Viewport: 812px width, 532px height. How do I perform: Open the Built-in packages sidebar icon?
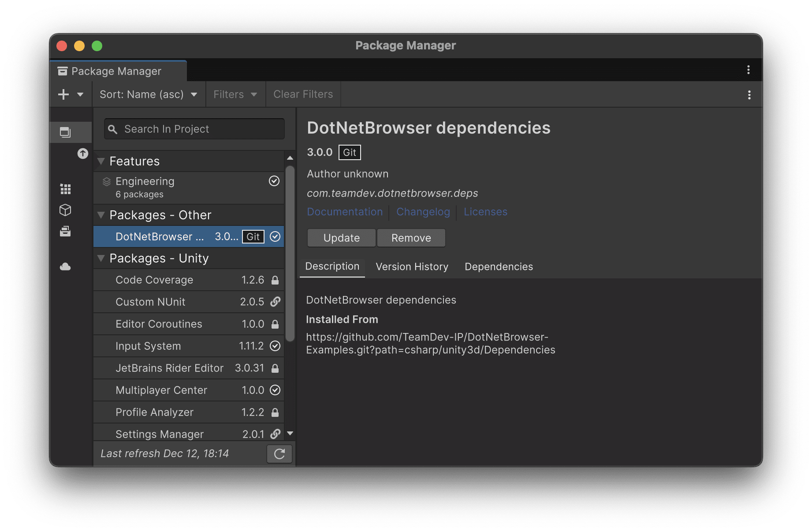pos(65,231)
